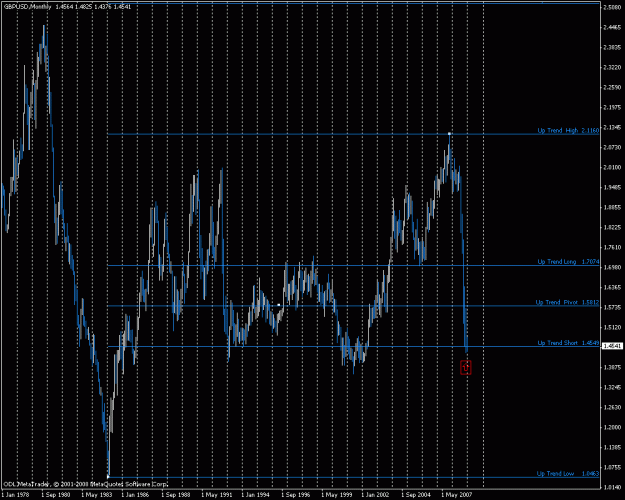Click the 1 May 2007 date label
This screenshot has height=500, width=625.
tap(457, 495)
